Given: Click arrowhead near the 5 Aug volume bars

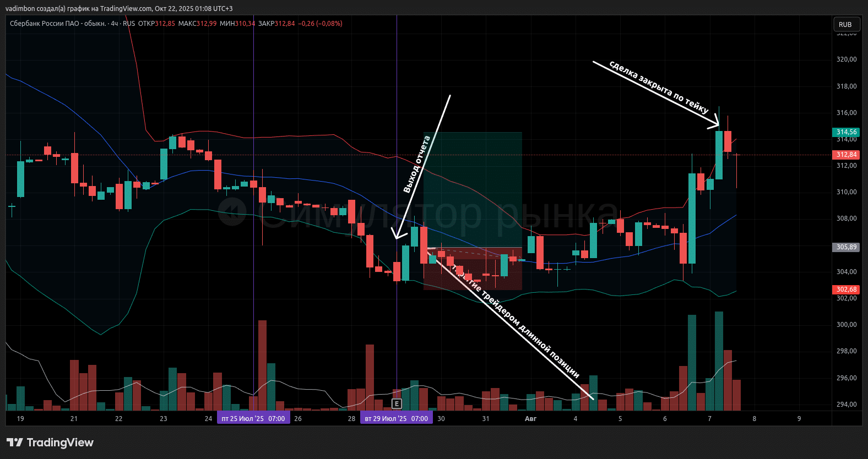Looking at the screenshot, I should pos(590,396).
